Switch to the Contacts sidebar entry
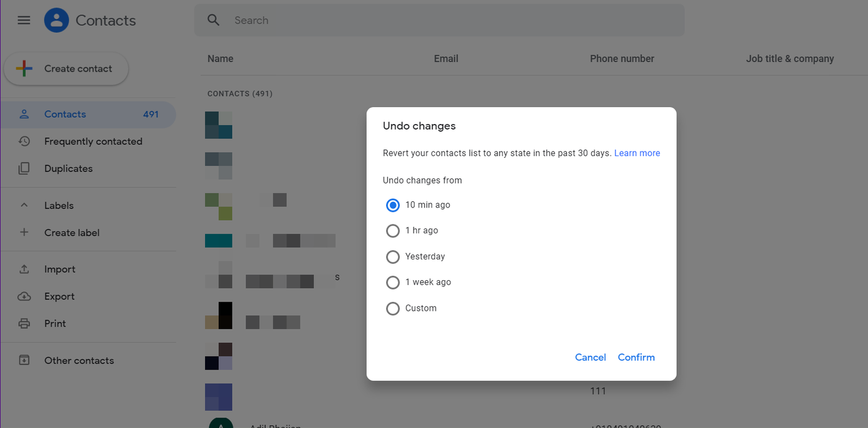The height and width of the screenshot is (428, 868). [x=65, y=114]
